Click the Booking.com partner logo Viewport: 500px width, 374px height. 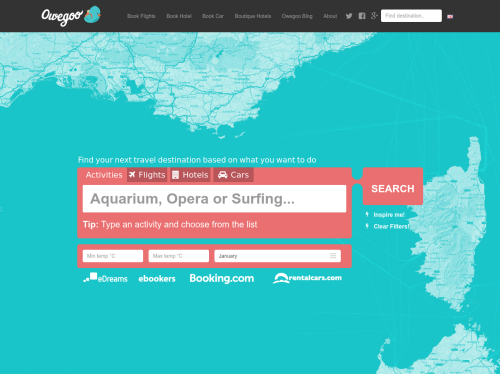click(222, 278)
